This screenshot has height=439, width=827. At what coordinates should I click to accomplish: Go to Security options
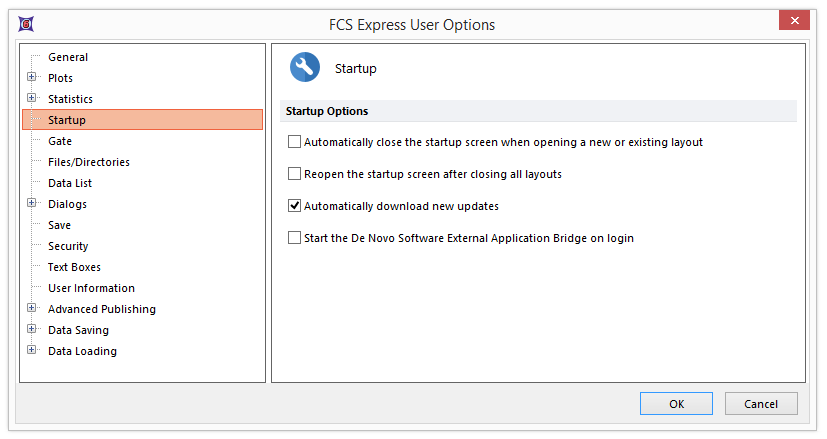[x=68, y=246]
